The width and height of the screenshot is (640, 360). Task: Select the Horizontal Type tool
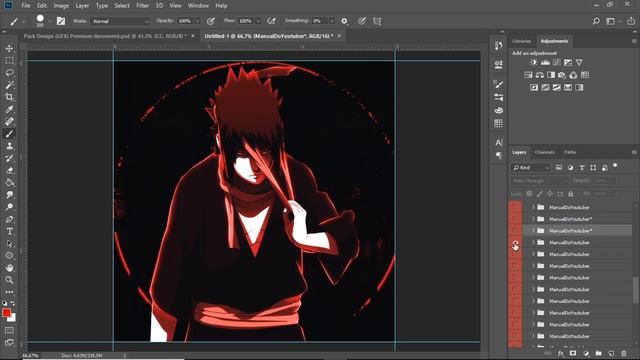pos(9,231)
